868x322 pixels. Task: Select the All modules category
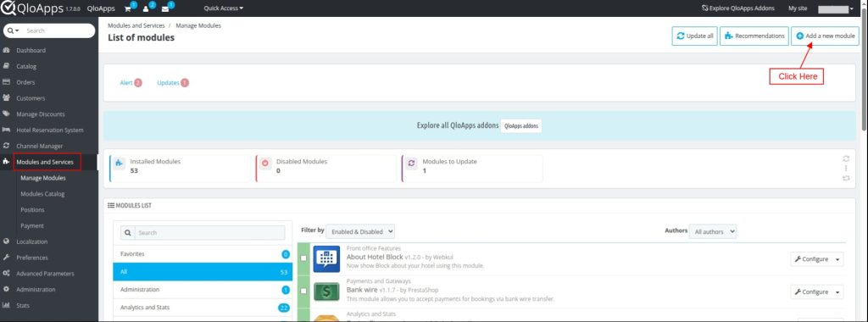pos(203,272)
